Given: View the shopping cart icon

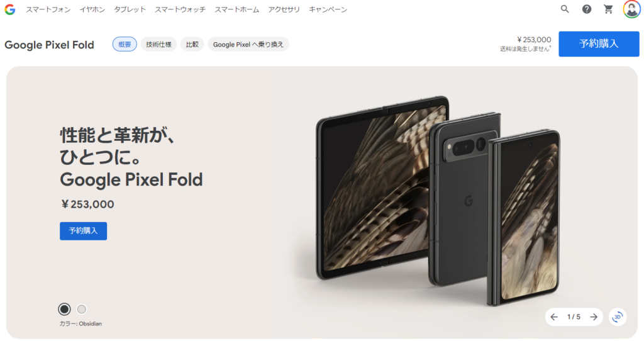Looking at the screenshot, I should point(608,9).
